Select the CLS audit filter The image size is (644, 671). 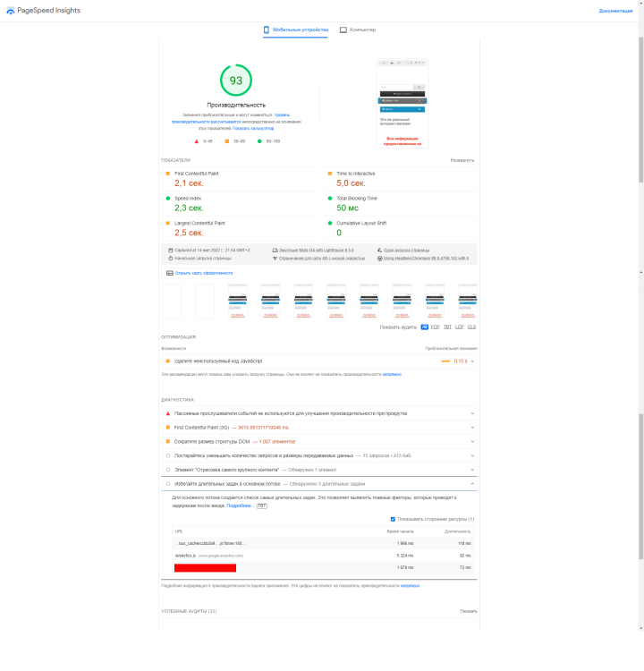(x=471, y=327)
